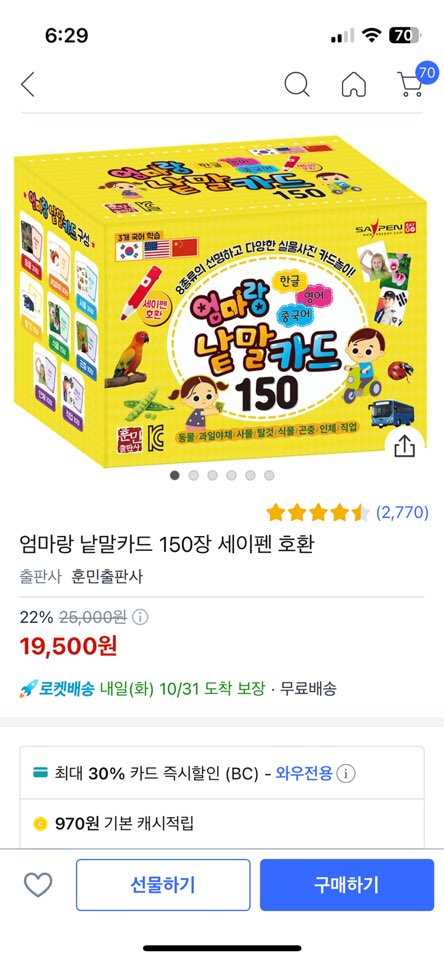The width and height of the screenshot is (444, 961).
Task: Tap the back arrow icon
Action: pyautogui.click(x=28, y=84)
